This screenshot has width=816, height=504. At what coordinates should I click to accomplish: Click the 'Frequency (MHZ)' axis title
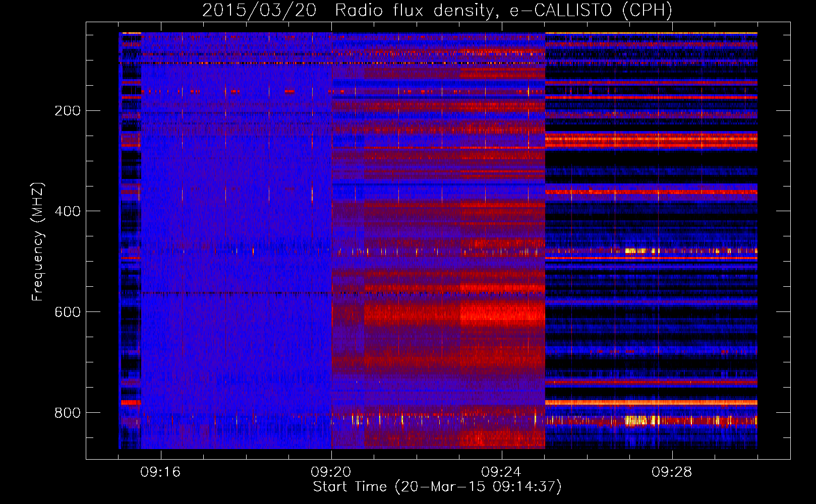(38, 242)
